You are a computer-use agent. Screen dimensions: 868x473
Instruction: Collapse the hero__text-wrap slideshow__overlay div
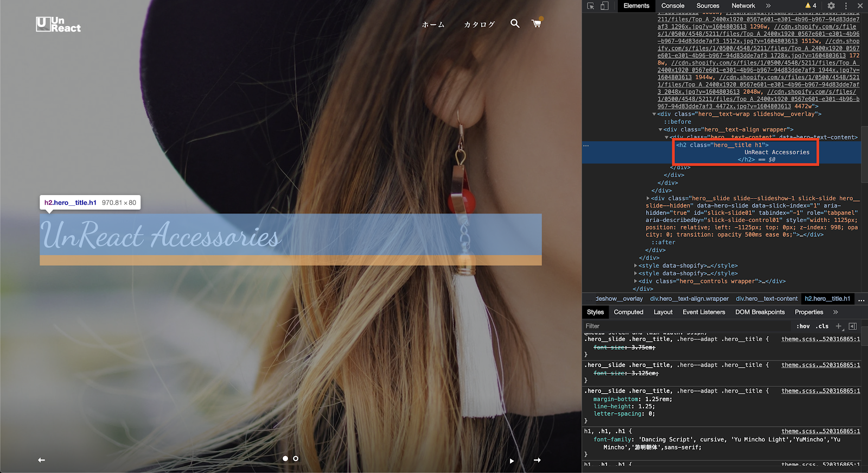point(654,114)
